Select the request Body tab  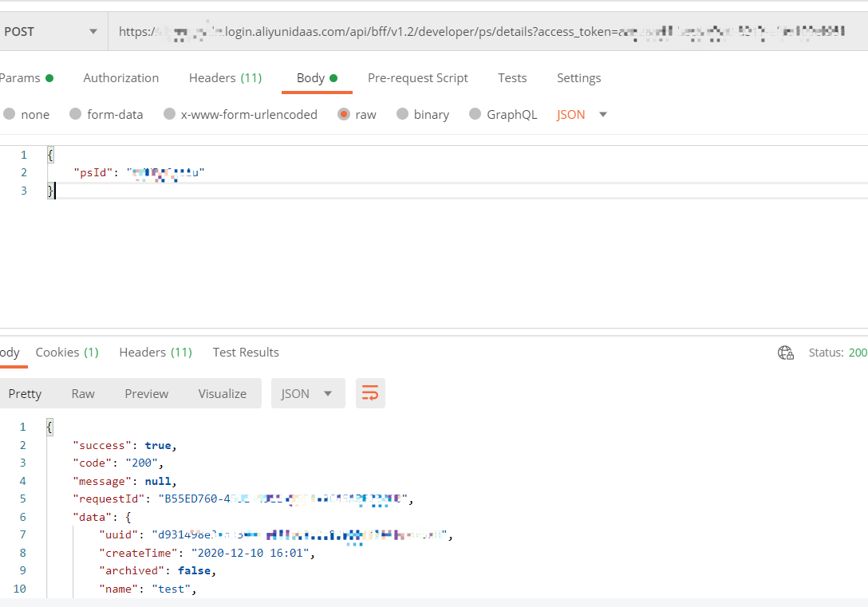point(317,78)
